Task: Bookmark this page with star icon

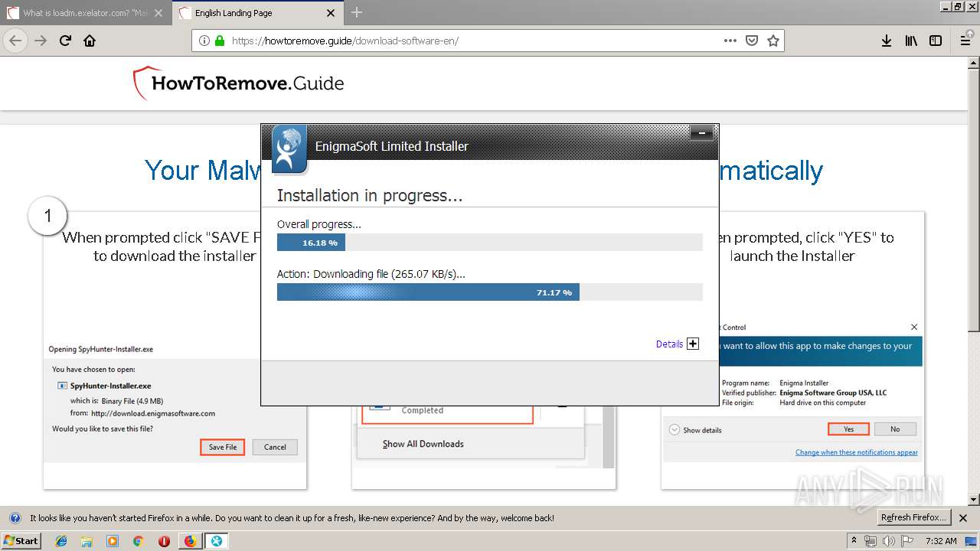Action: pyautogui.click(x=773, y=41)
